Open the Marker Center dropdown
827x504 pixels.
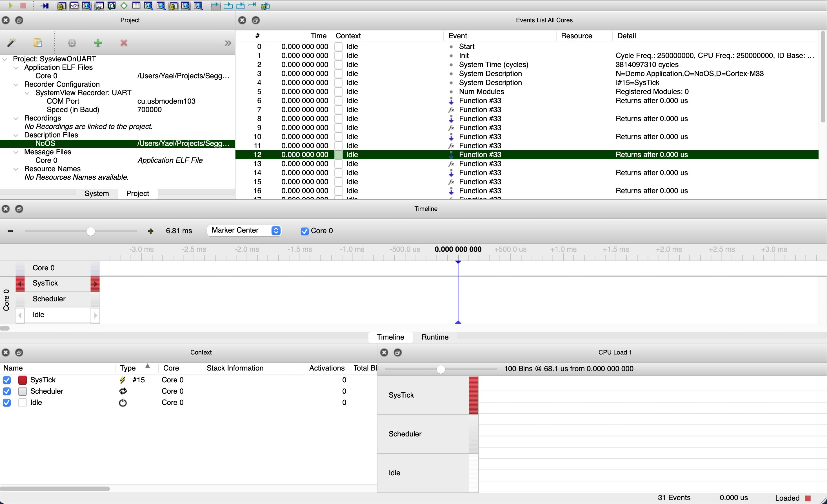[x=244, y=231]
